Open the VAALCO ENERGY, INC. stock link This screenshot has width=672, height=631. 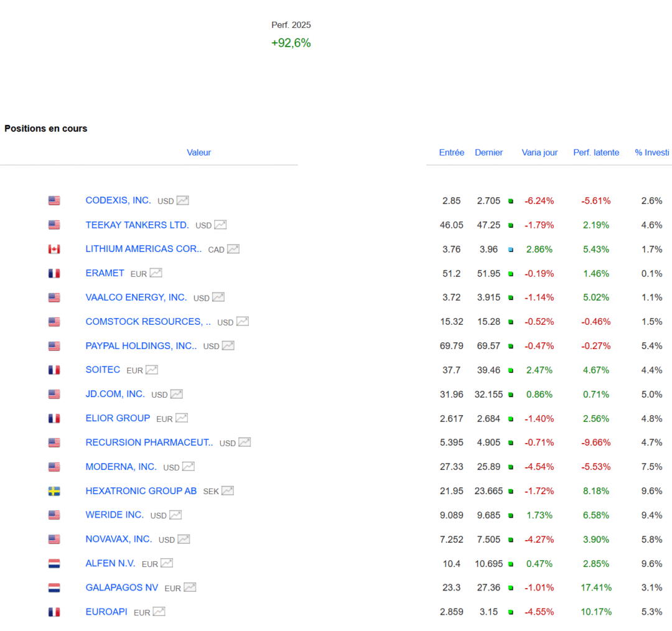click(x=136, y=297)
